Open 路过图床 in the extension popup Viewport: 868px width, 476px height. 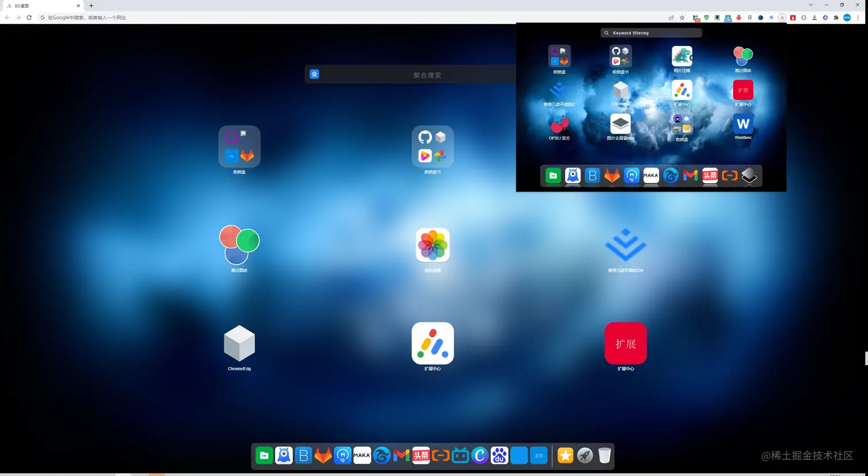[x=743, y=56]
